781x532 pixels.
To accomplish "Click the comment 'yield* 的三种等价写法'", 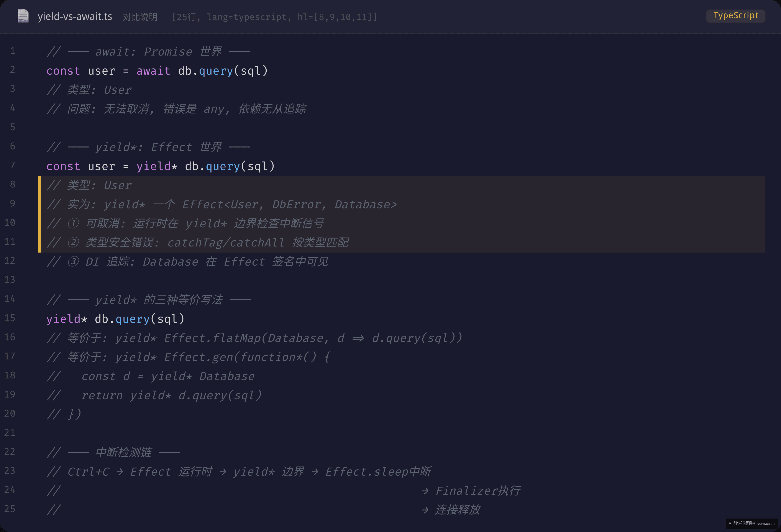I will (149, 300).
